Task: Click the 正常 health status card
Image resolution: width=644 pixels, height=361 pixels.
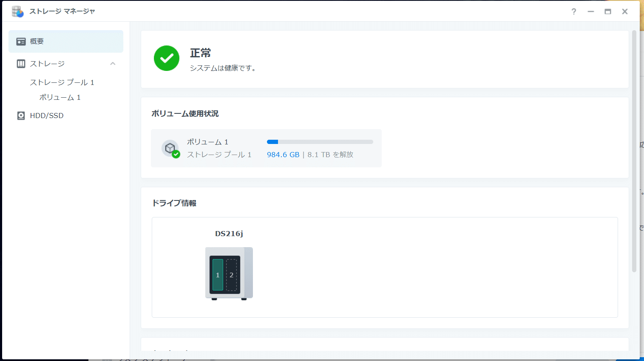Action: coord(298,58)
